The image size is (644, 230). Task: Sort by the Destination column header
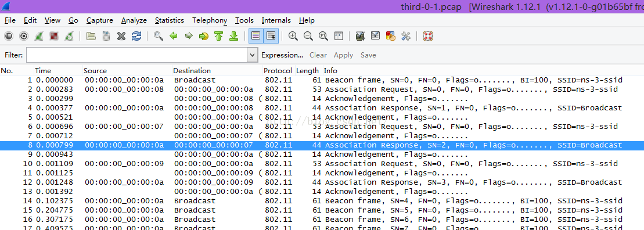pyautogui.click(x=217, y=71)
